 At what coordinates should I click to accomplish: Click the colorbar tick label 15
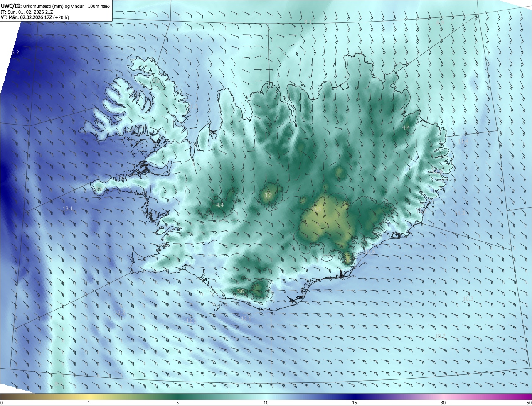point(355,403)
